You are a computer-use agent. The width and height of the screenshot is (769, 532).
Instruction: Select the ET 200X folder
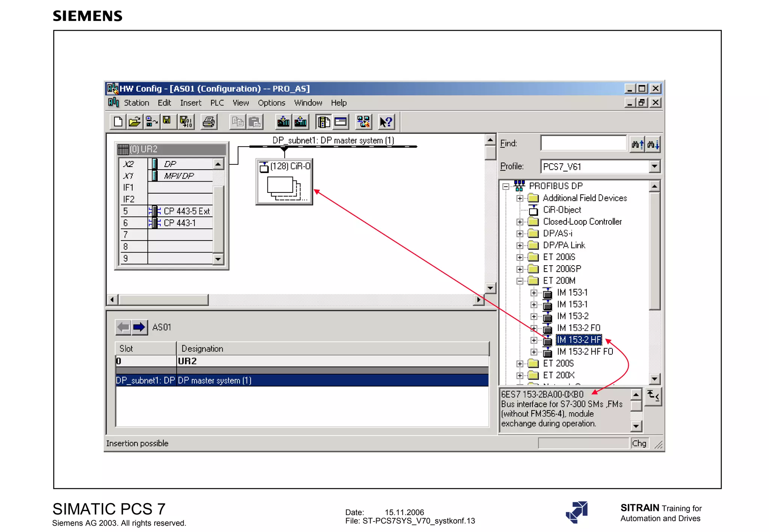[x=558, y=375]
